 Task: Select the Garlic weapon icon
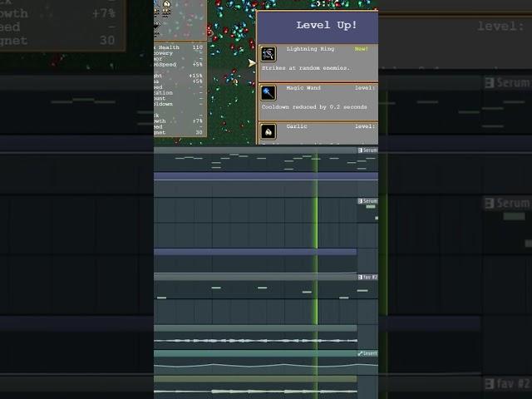point(268,131)
